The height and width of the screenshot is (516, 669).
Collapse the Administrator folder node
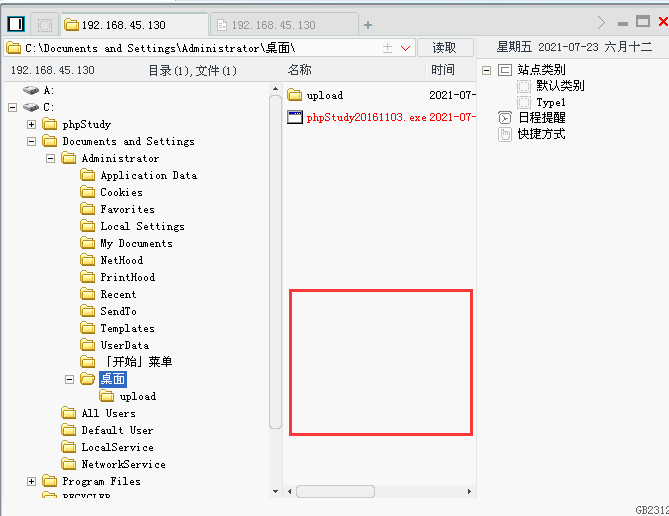50,158
